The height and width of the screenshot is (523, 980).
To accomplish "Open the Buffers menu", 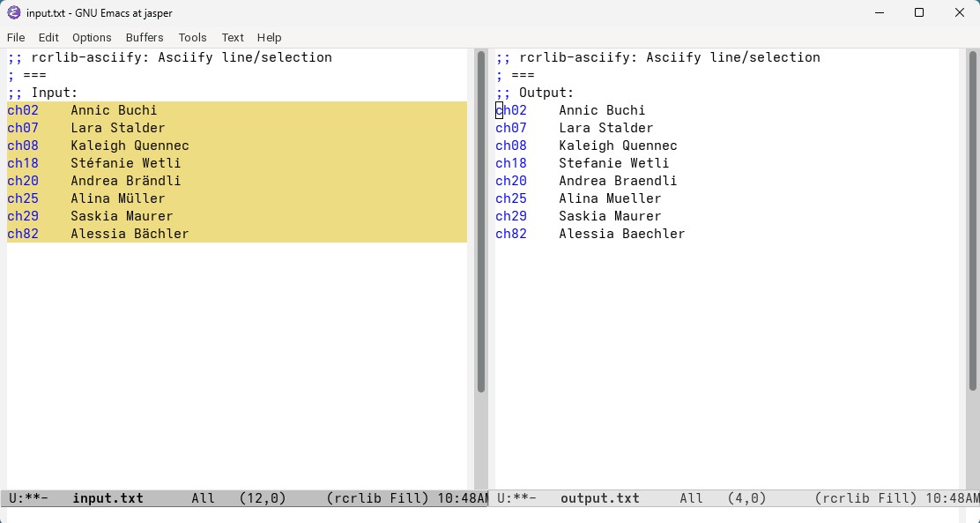I will (x=145, y=38).
